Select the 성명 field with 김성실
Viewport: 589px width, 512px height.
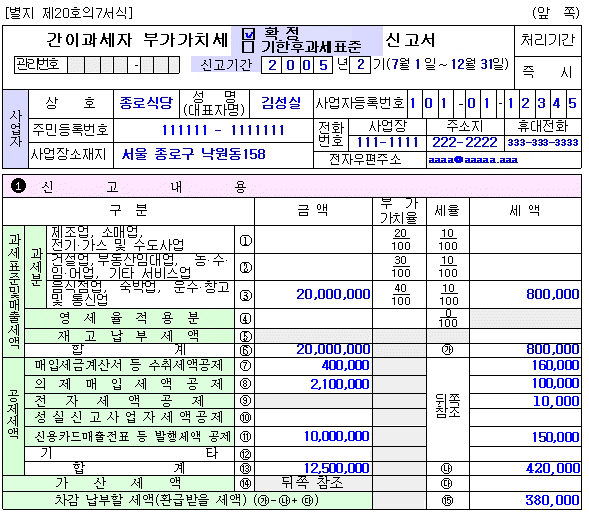[281, 103]
